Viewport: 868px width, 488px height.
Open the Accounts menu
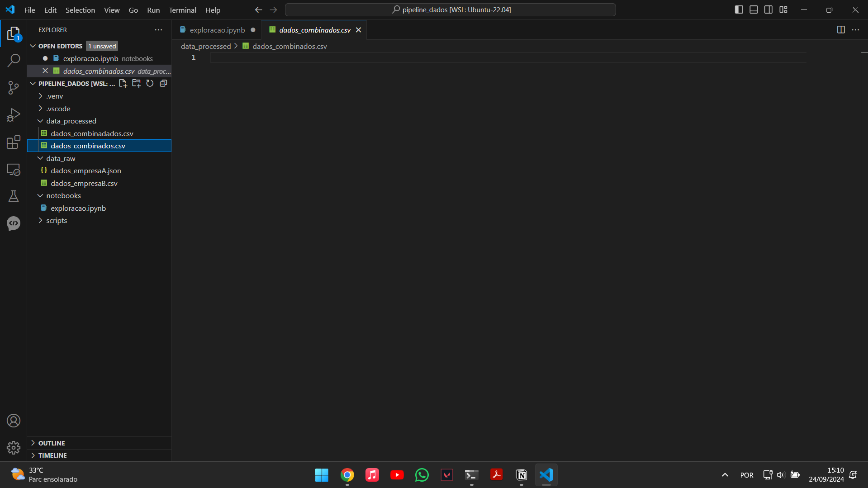[x=14, y=421]
